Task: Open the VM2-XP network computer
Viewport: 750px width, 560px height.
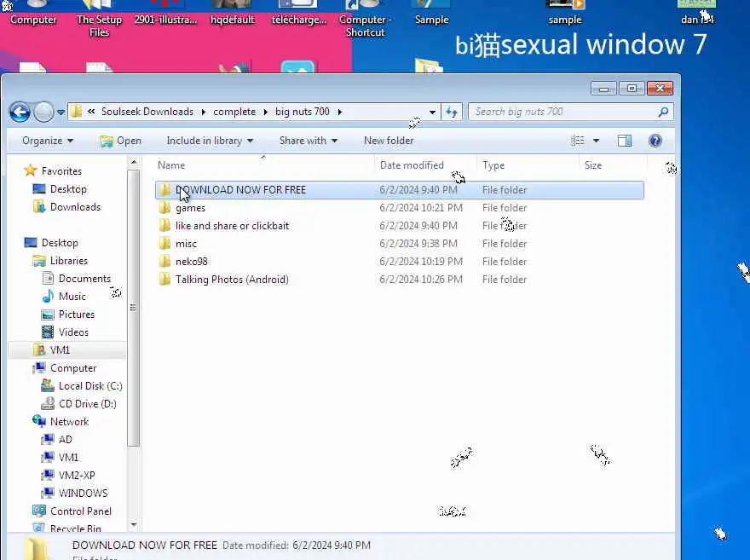Action: [77, 476]
